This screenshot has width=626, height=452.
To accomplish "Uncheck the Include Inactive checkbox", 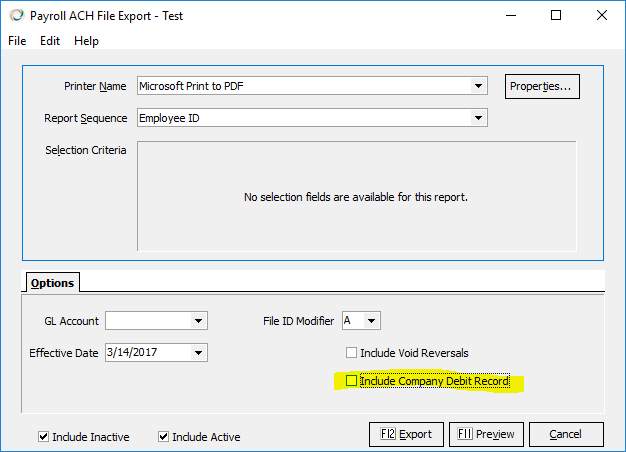I will click(43, 437).
